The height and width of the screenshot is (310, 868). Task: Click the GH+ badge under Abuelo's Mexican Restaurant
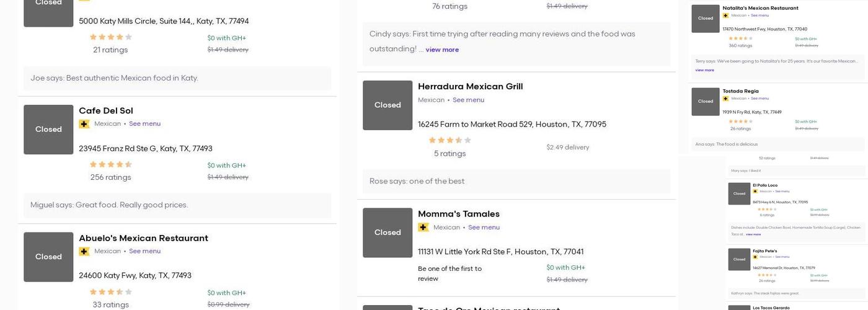(x=84, y=252)
